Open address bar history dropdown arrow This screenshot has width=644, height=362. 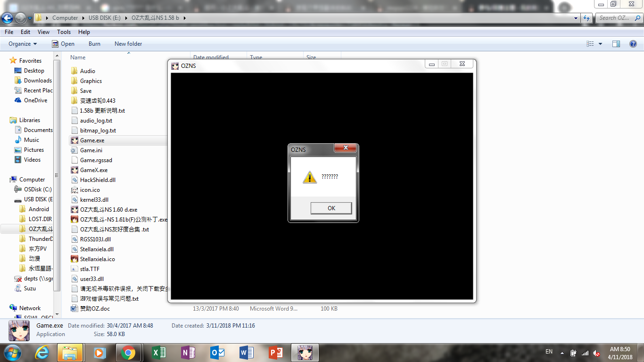click(576, 18)
